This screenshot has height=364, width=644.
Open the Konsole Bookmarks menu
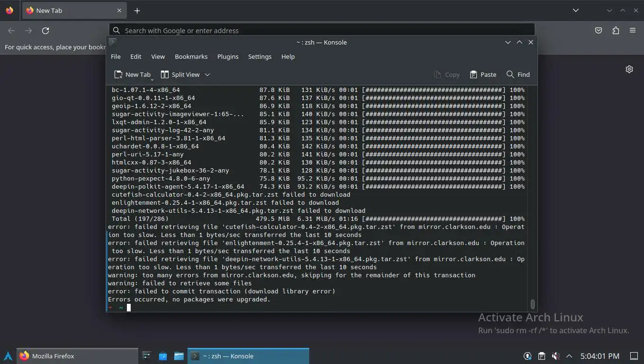coord(191,56)
